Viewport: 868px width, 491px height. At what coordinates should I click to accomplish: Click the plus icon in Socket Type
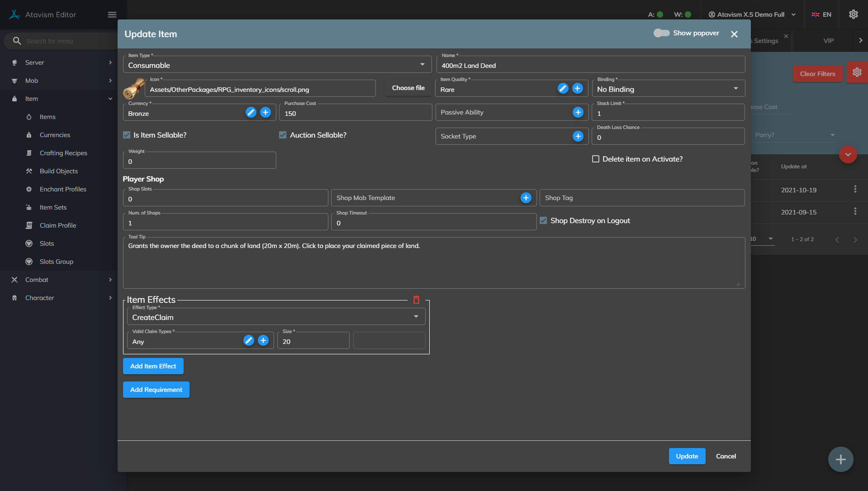(578, 136)
